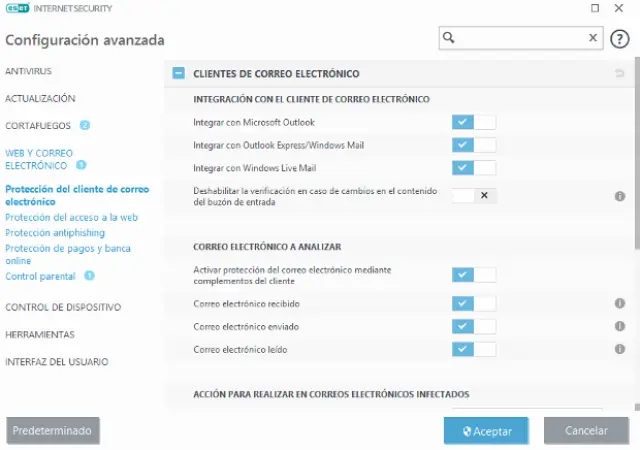The height and width of the screenshot is (450, 640).
Task: Disable Integrar con Windows Live Mail
Action: (473, 168)
